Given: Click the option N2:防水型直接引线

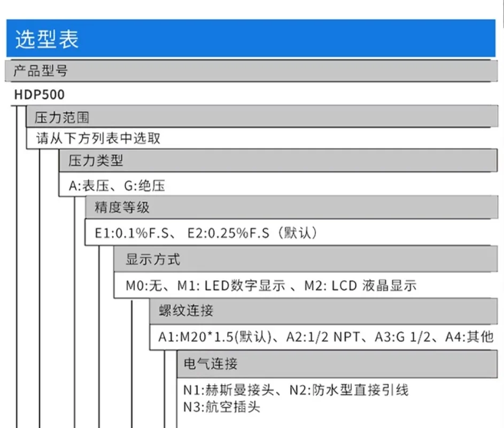Looking at the screenshot, I should [x=349, y=390].
